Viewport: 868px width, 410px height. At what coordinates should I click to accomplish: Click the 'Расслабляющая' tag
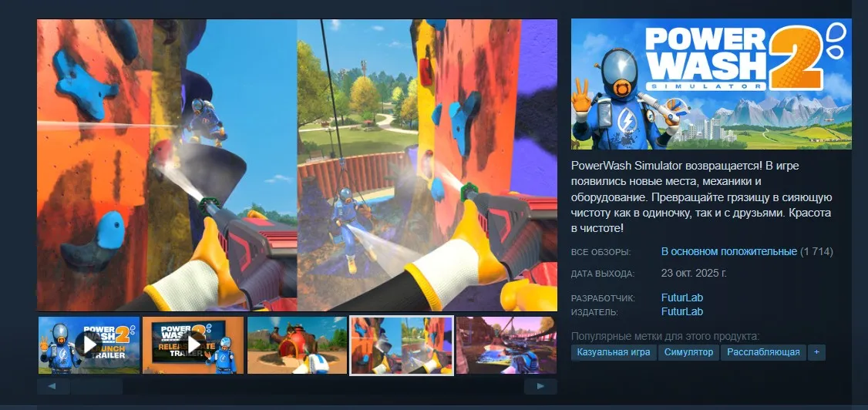click(x=763, y=352)
